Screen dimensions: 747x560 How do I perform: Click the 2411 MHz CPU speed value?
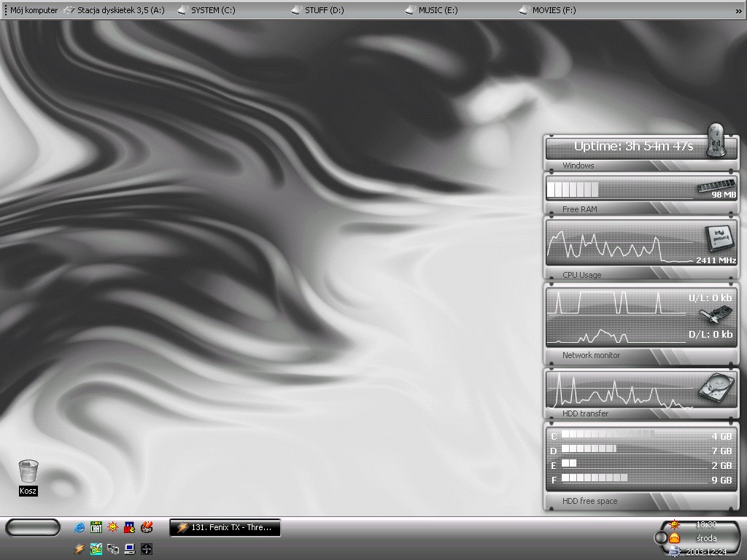pos(716,260)
